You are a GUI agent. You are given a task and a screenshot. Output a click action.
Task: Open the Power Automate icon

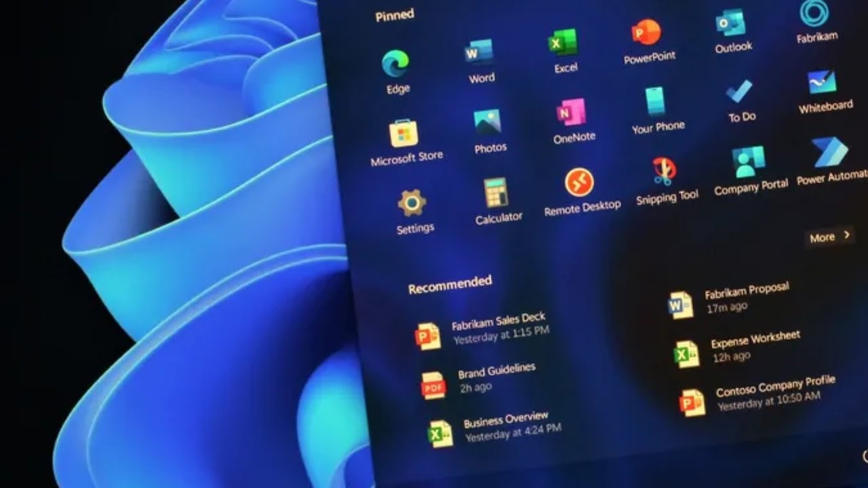(831, 152)
